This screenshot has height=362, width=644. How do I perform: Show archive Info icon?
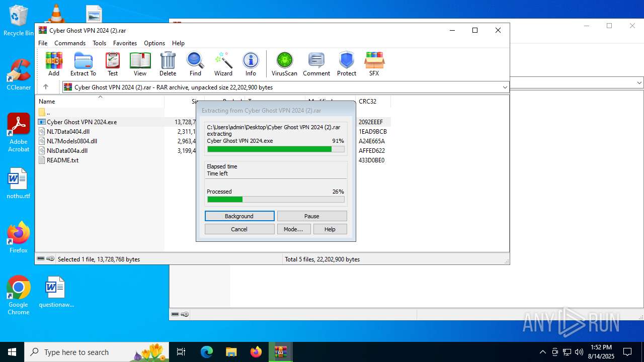tap(251, 64)
